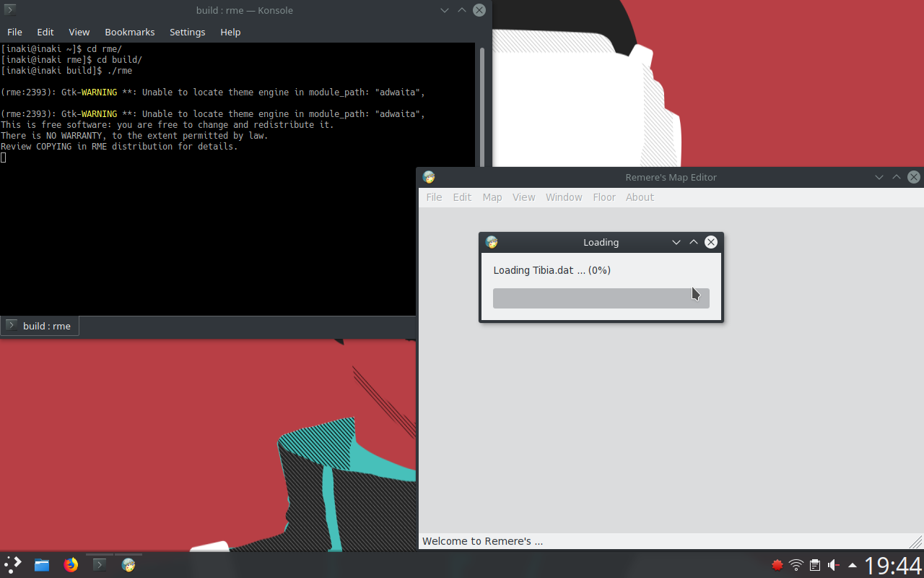Click the "cd build/" terminal line
Screen dimensions: 924x578
71,60
